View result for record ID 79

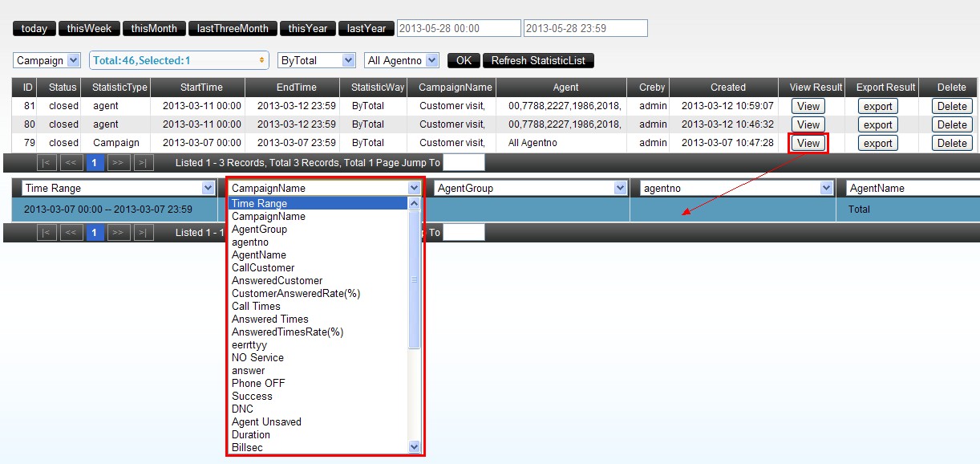[x=808, y=143]
